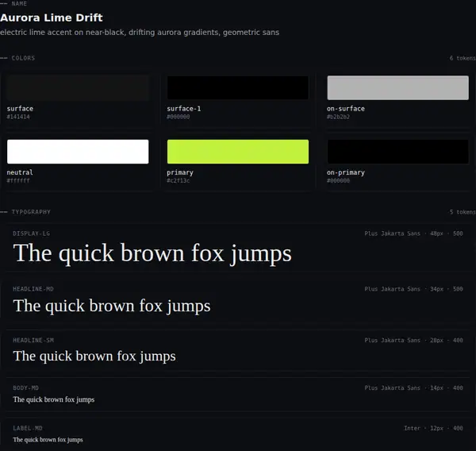Copy the #c2f13c hex value
The width and height of the screenshot is (476, 451).
178,180
